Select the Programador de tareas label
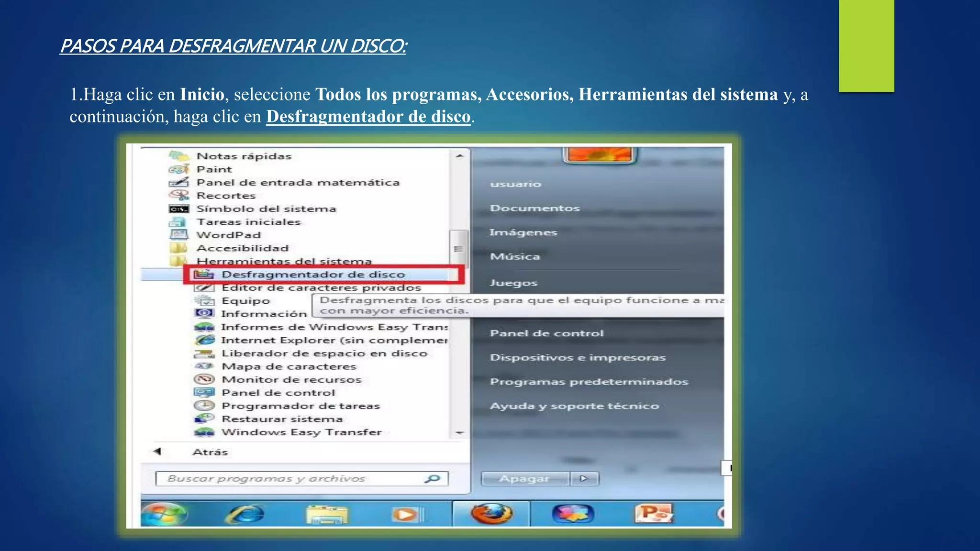The width and height of the screenshot is (980, 551). [301, 406]
